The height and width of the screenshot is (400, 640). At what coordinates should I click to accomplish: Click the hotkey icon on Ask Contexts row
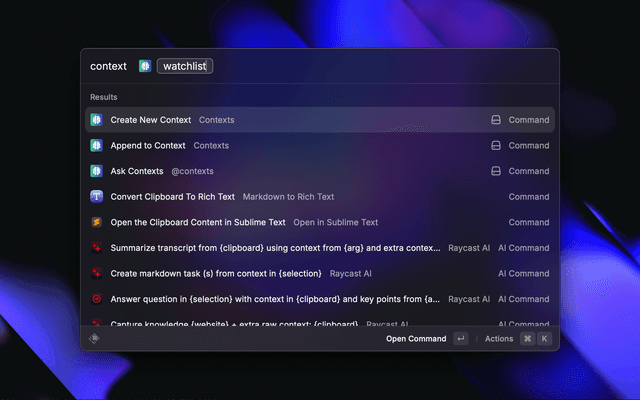pyautogui.click(x=494, y=171)
